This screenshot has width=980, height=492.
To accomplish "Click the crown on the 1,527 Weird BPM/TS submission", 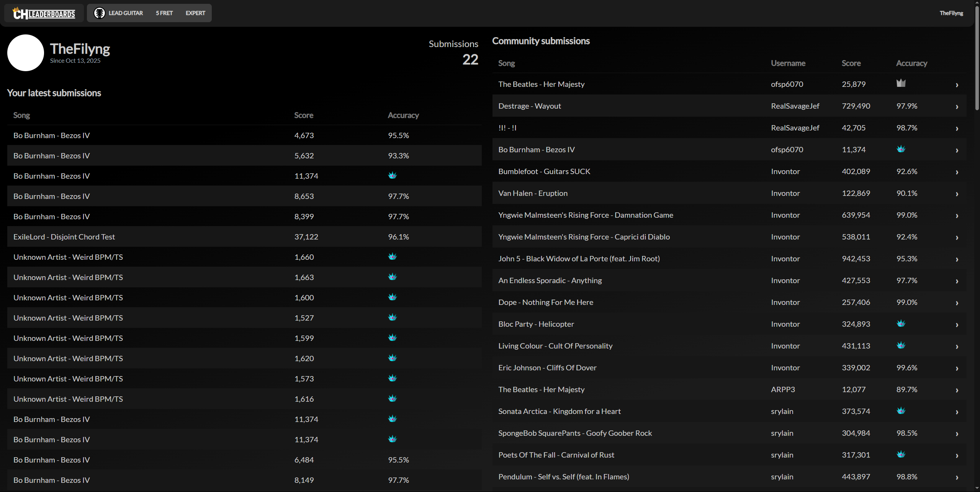I will 393,317.
